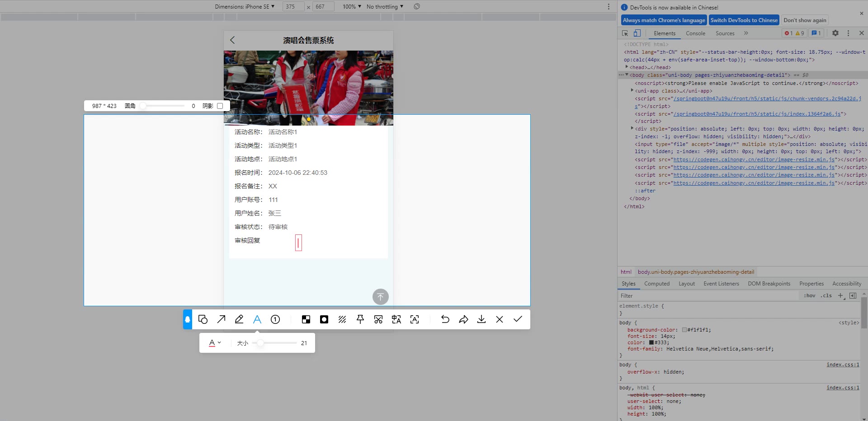Select the numbered marker tool

(275, 319)
